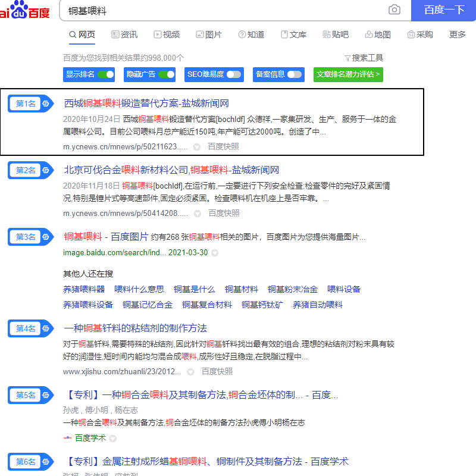Open patent result 一种铜合金喂料及其制备方法
Image resolution: width=476 pixels, height=476 pixels.
(x=201, y=395)
